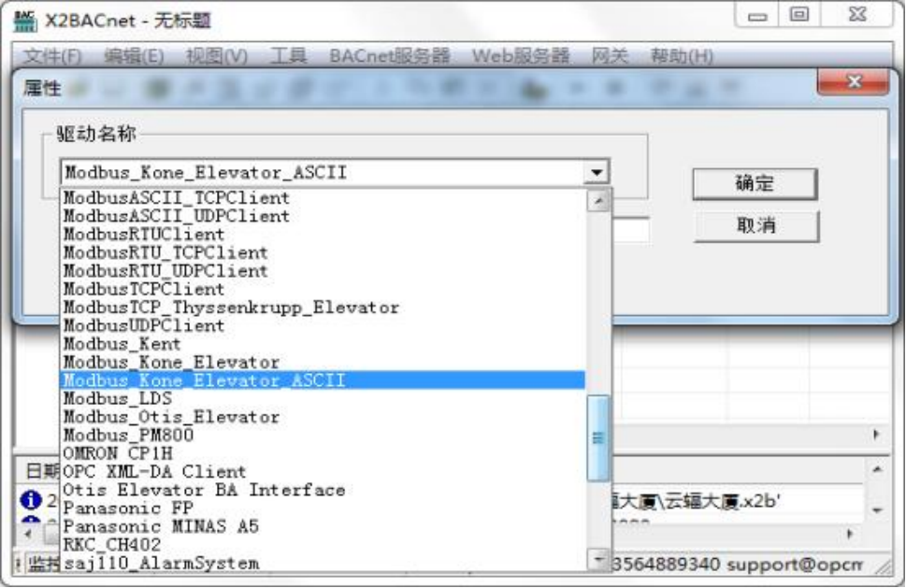Open the 帮助(H) menu

pos(682,56)
